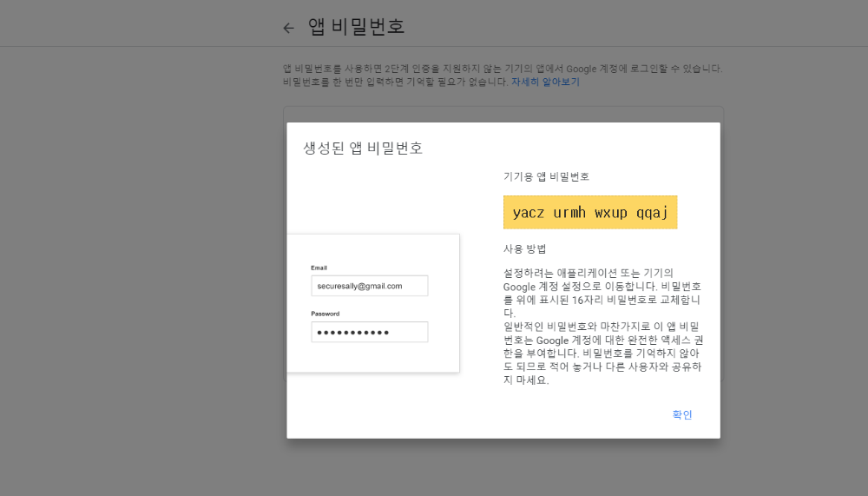Click the 앱 비밀번호 page heading
Screen dimensions: 868x496
click(357, 27)
